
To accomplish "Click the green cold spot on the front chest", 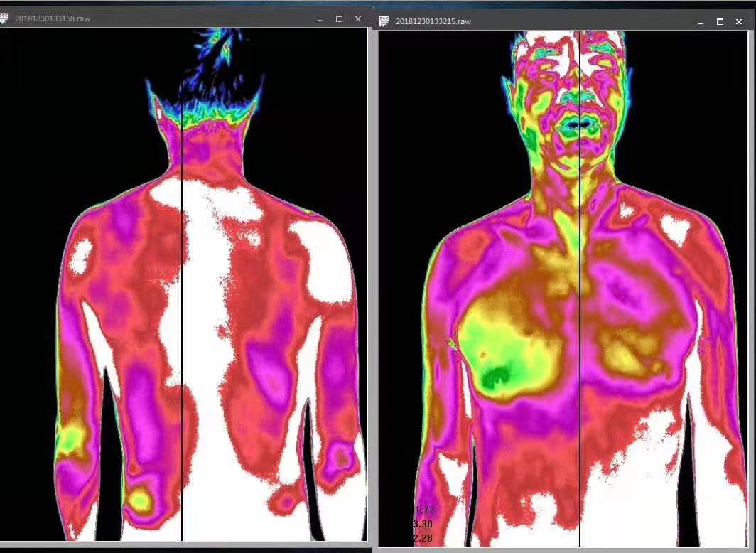I will click(496, 375).
